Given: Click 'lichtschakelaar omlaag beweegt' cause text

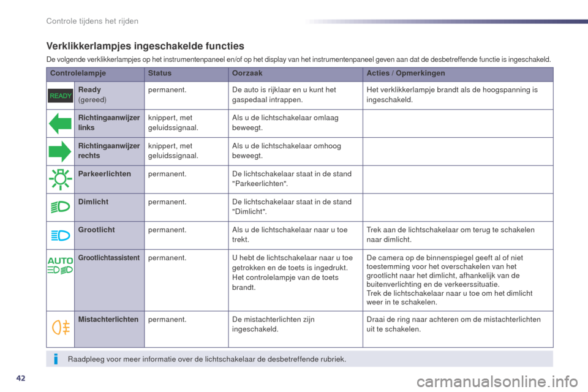Looking at the screenshot, I should (x=285, y=123).
